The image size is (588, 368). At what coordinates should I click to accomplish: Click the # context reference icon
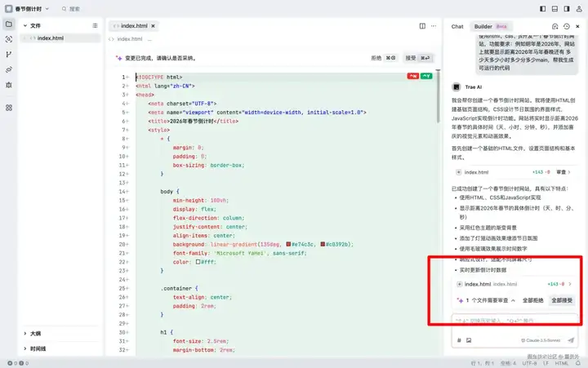tap(459, 340)
